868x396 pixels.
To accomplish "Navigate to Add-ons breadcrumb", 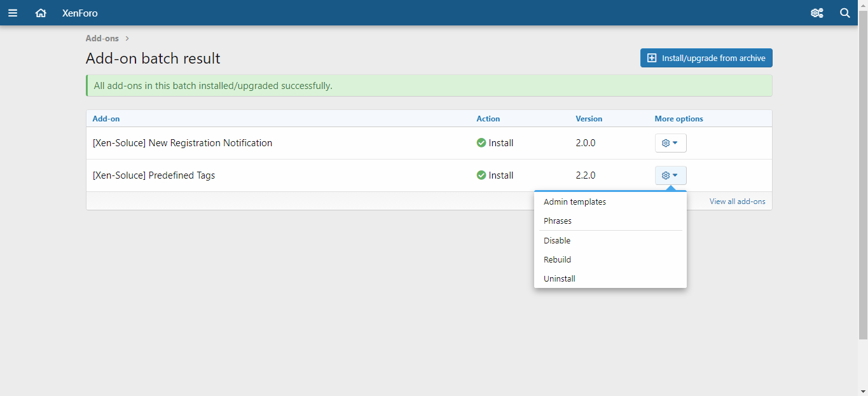I will coord(102,38).
